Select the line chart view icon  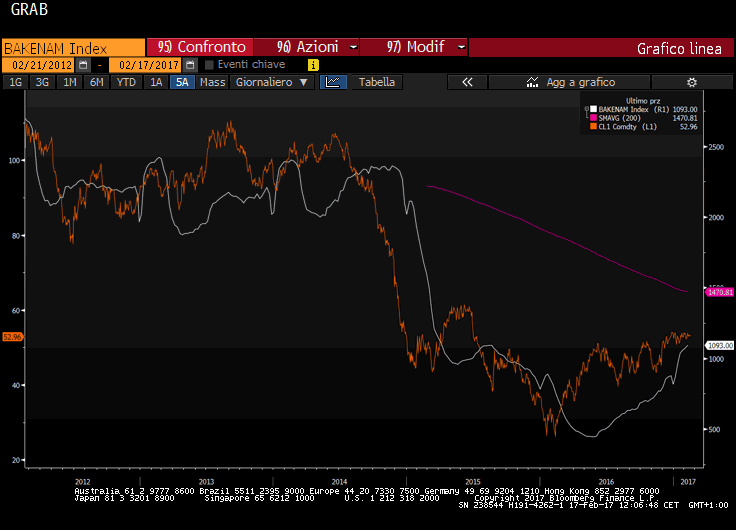click(333, 82)
